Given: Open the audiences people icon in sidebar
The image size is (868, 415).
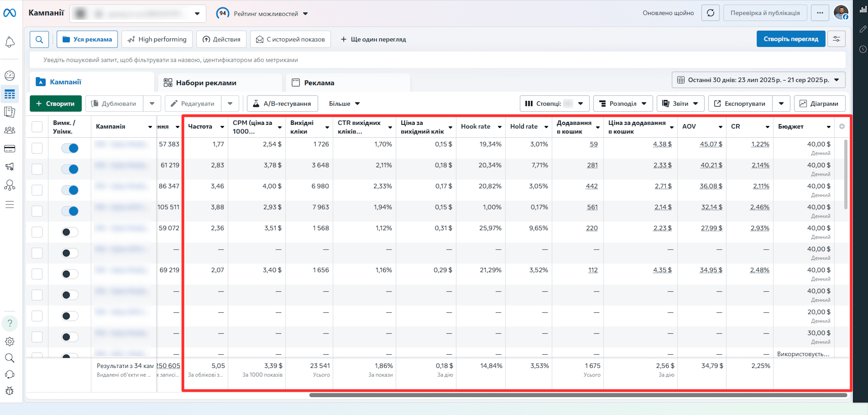Looking at the screenshot, I should (10, 130).
